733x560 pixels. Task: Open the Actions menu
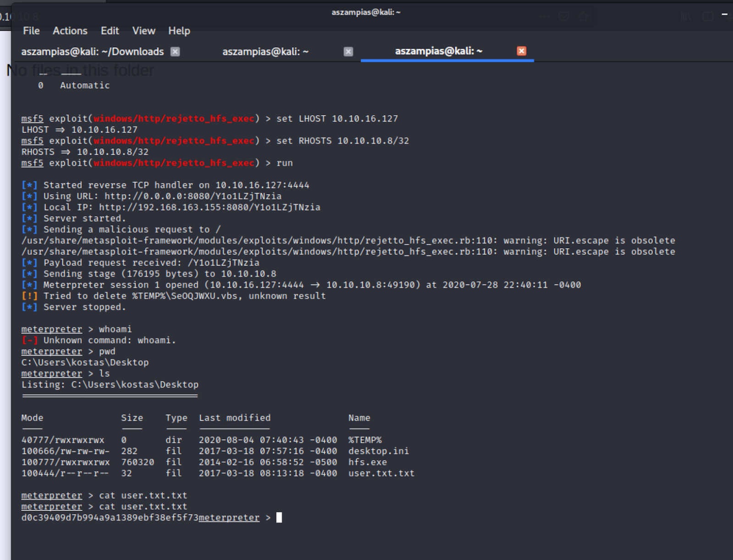pyautogui.click(x=70, y=31)
